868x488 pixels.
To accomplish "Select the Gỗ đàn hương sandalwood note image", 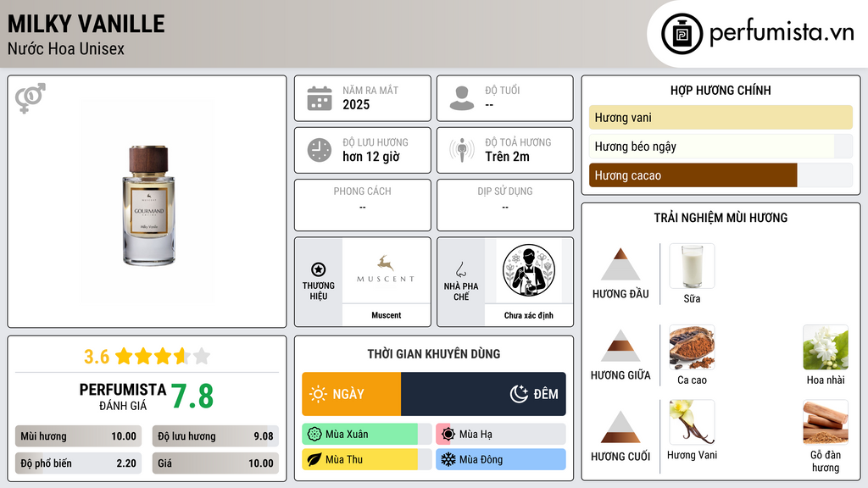I will (826, 422).
